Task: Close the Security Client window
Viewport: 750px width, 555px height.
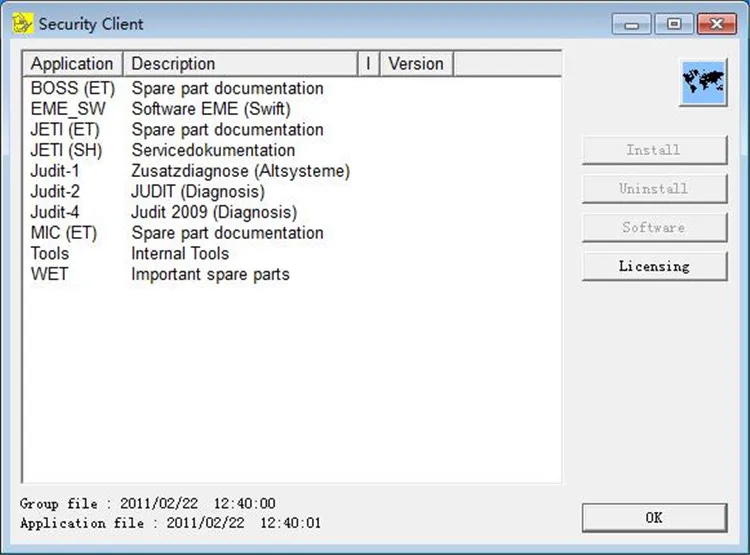Action: click(x=717, y=24)
